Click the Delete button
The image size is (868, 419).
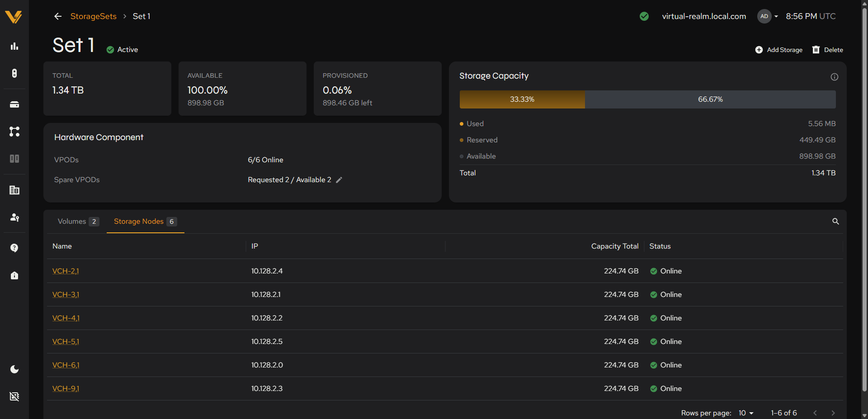828,50
